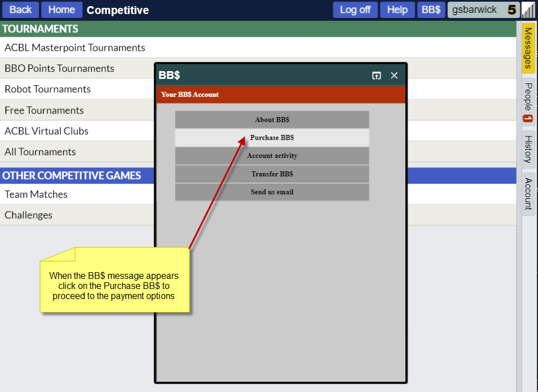The image size is (538, 392).
Task: Click the TOURNAMENTS section header
Action: 258,29
